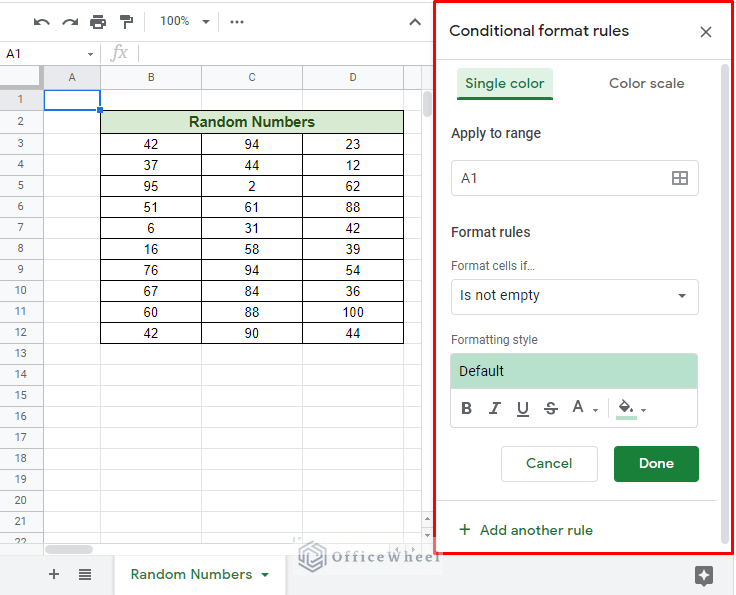The height and width of the screenshot is (595, 736).
Task: Toggle Underline in formatting style
Action: (522, 408)
